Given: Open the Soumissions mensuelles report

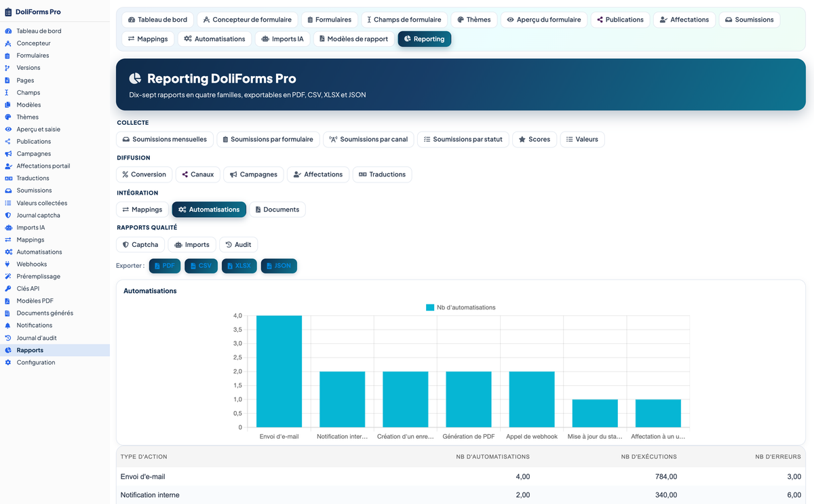Looking at the screenshot, I should 165,139.
